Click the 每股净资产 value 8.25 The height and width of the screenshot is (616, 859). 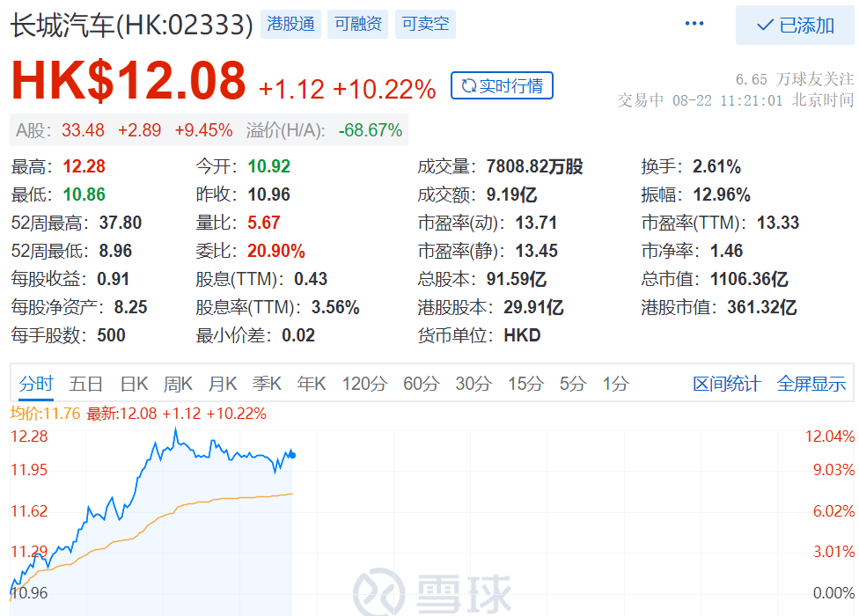pos(130,307)
